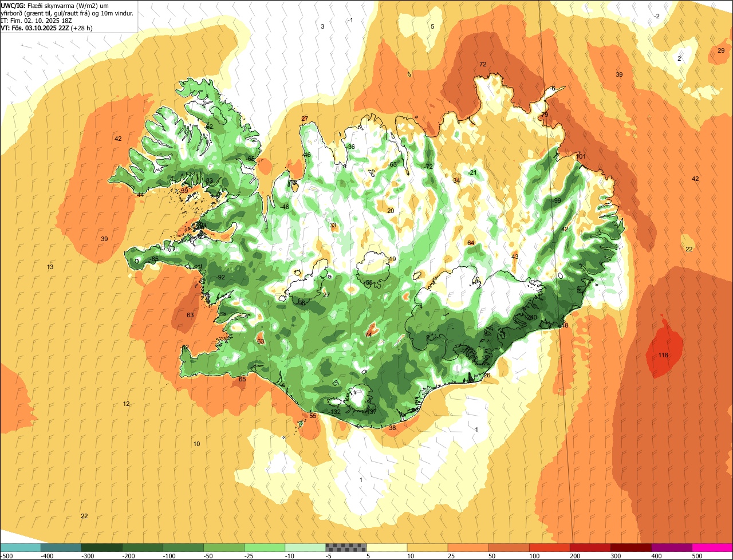Screen dimensions: 733x560
Task: Click the checkered -5 to 5 legend swatch
Action: click(x=346, y=547)
